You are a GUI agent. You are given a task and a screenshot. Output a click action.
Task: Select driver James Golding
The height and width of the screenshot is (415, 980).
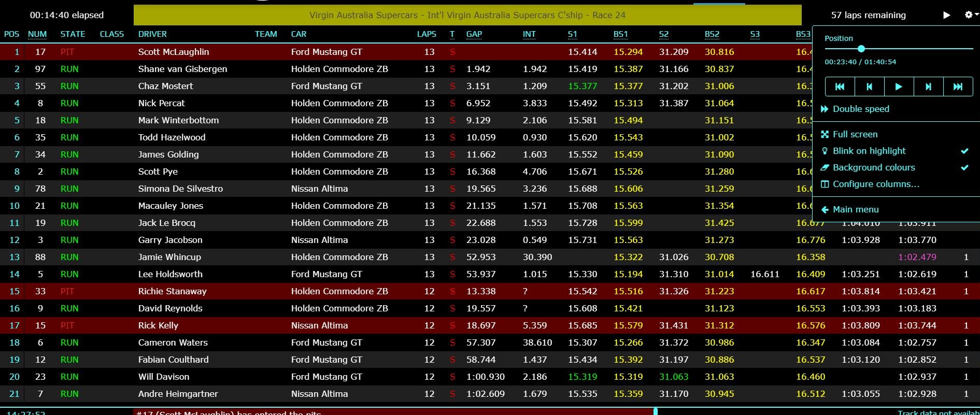pyautogui.click(x=168, y=154)
